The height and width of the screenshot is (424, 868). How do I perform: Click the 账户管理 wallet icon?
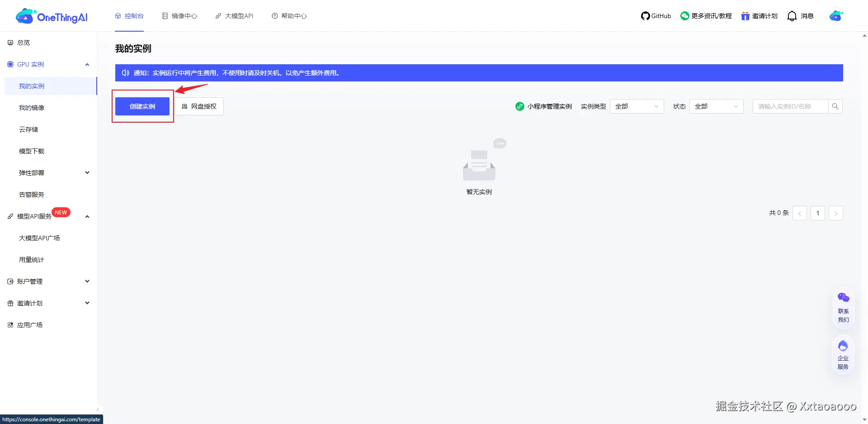pos(10,281)
